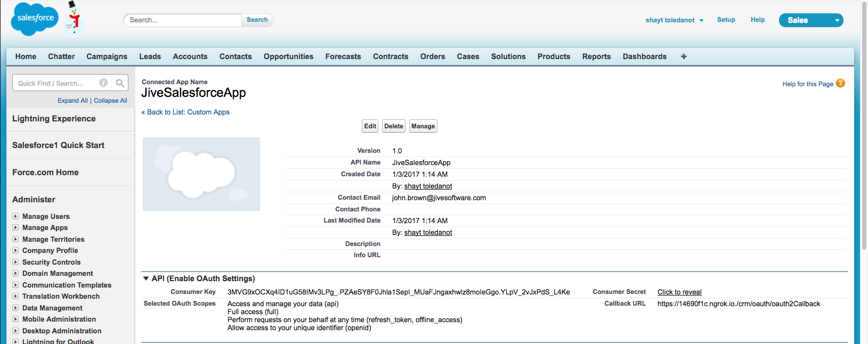Click the Manage button

click(423, 126)
